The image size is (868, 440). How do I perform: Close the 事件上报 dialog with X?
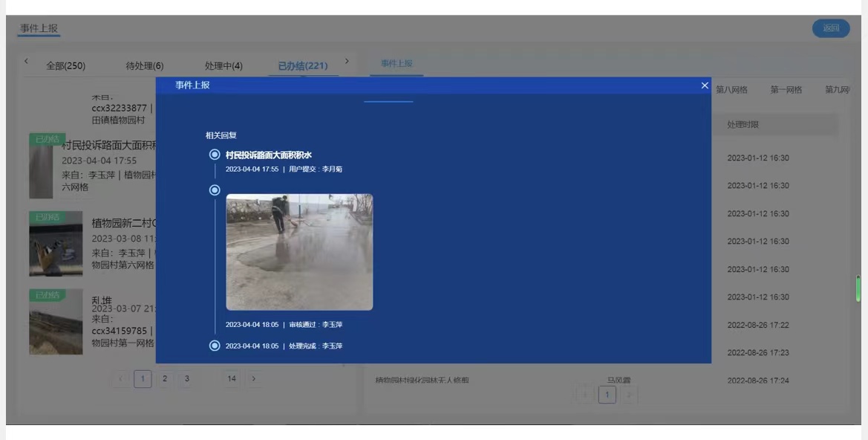tap(705, 85)
